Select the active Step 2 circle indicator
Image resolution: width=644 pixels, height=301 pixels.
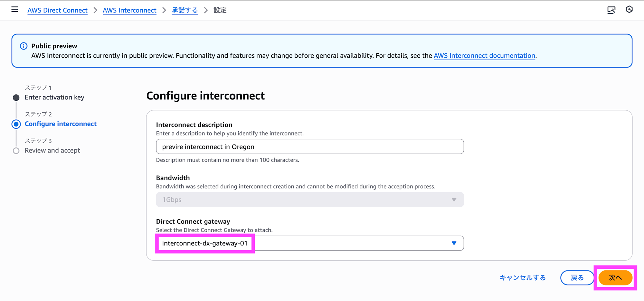[x=16, y=124]
